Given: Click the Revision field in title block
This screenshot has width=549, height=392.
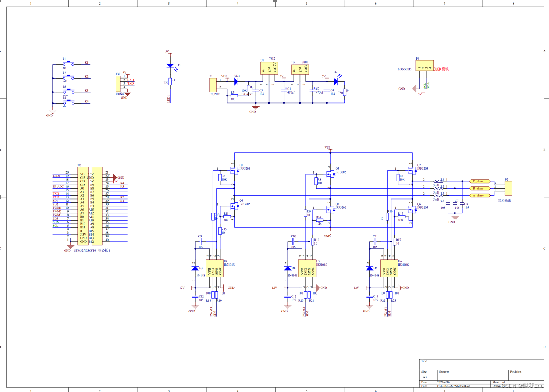Looking at the screenshot, I should coord(526,375).
